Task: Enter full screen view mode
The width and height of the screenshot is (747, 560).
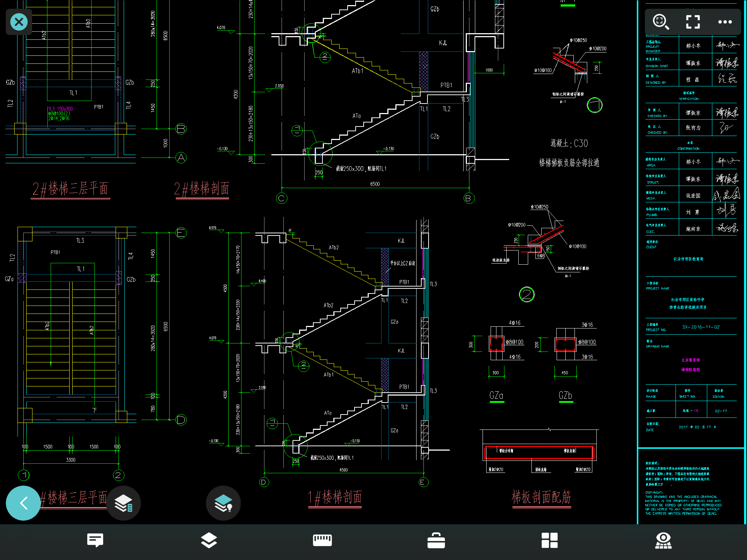Action: [x=693, y=22]
